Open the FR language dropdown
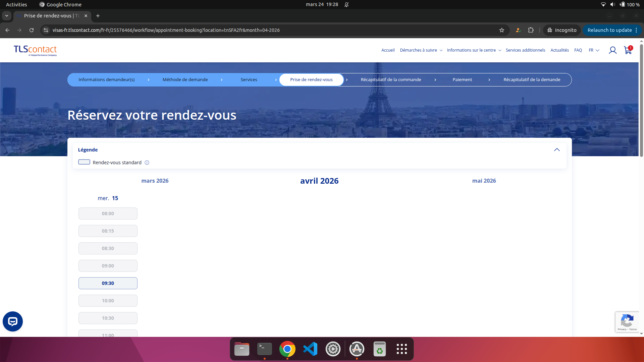The image size is (644, 362). 594,50
